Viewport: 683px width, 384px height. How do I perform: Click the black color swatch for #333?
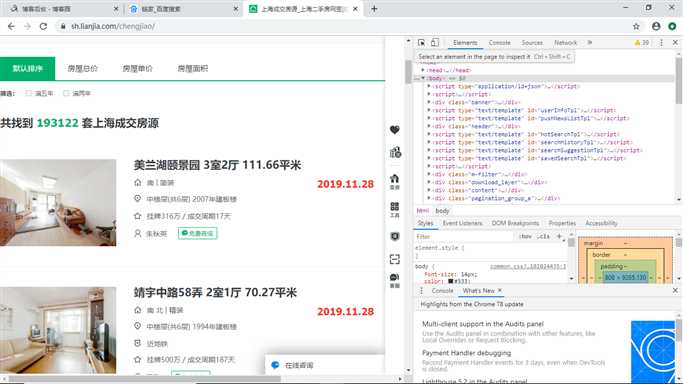click(x=450, y=281)
